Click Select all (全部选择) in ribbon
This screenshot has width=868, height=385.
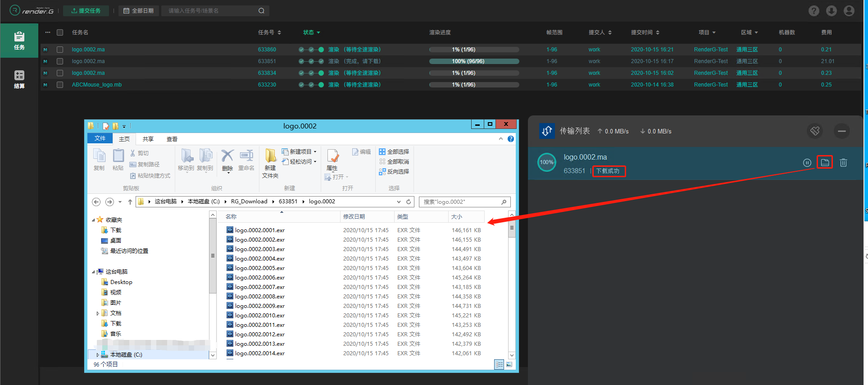click(394, 152)
